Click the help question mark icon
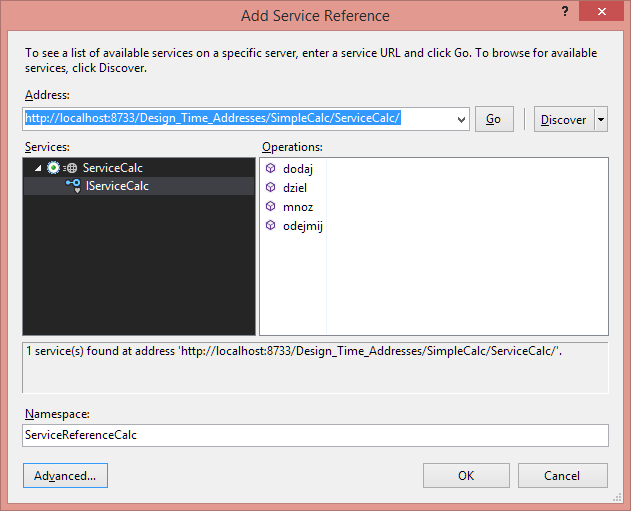 click(x=565, y=11)
